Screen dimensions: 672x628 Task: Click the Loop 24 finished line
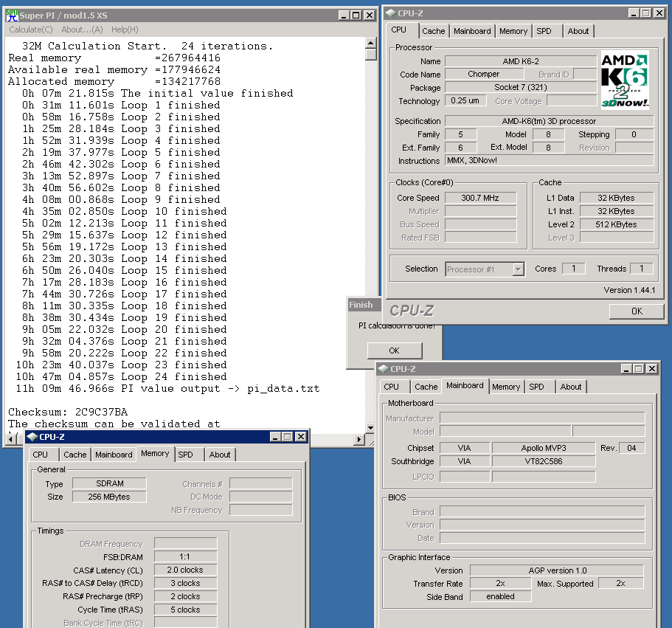121,377
